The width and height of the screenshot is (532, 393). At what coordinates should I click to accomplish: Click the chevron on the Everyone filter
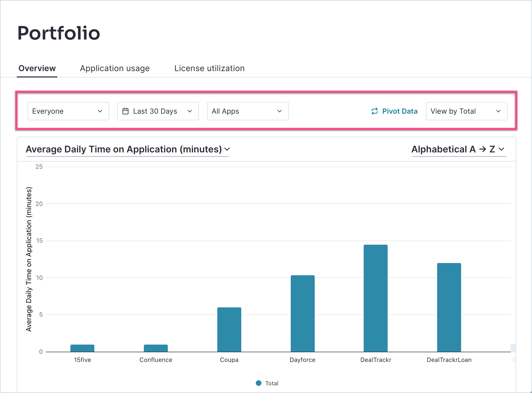(x=100, y=111)
